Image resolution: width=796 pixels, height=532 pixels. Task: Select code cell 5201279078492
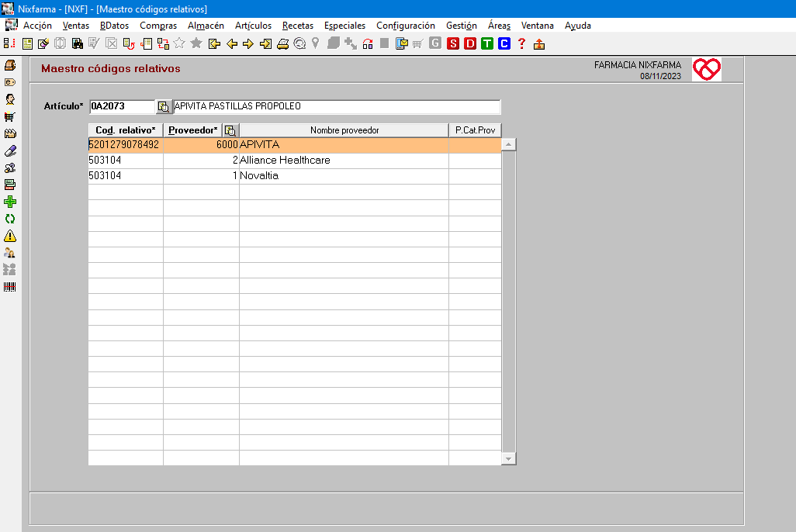126,145
